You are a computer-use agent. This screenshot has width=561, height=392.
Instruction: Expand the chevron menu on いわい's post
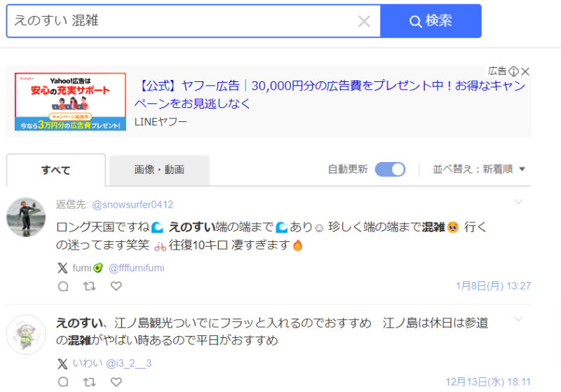tap(518, 319)
